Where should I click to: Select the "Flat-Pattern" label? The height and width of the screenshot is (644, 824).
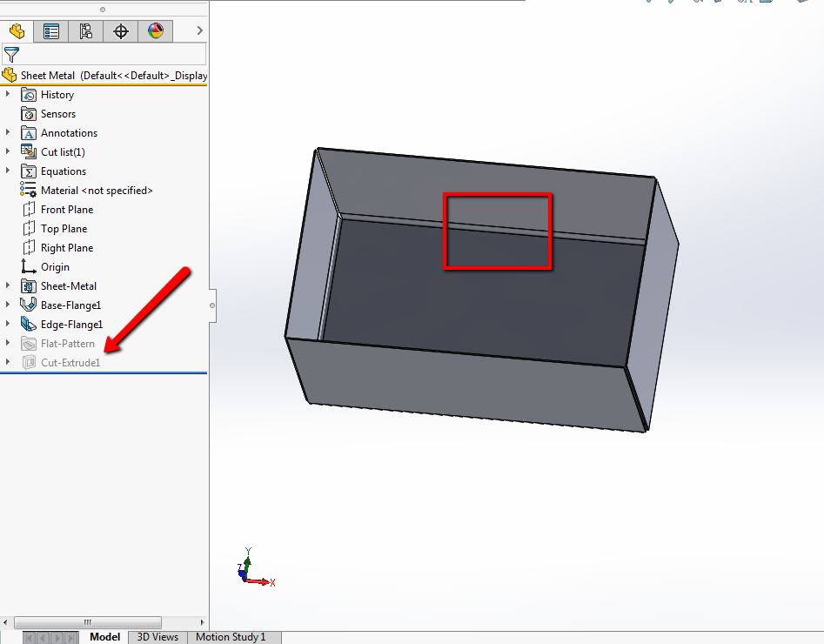(68, 344)
